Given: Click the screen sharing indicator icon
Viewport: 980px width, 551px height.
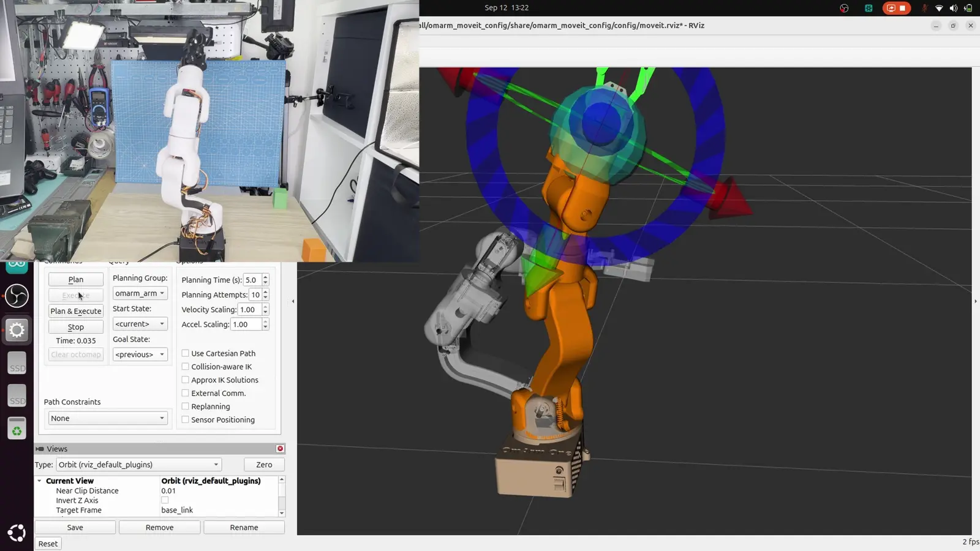Looking at the screenshot, I should click(x=891, y=8).
